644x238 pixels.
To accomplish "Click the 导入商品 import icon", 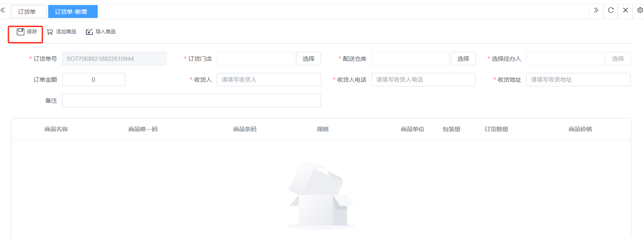I will (x=89, y=32).
